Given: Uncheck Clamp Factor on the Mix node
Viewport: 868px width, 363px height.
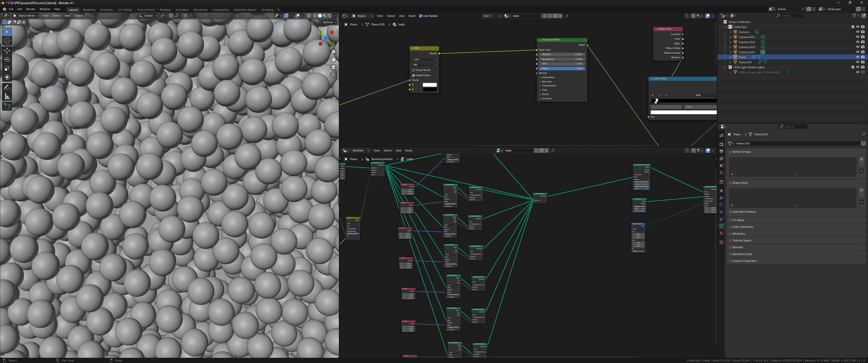Looking at the screenshot, I should (x=413, y=75).
